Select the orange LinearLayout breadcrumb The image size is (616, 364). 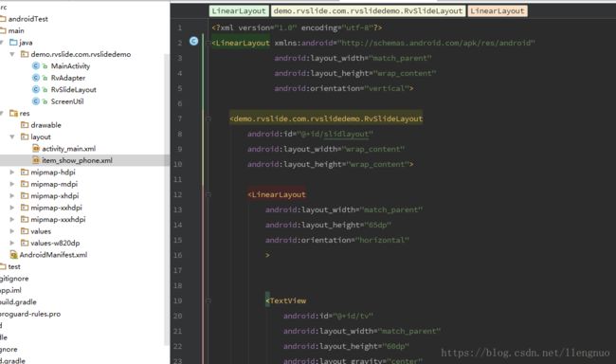tap(498, 11)
